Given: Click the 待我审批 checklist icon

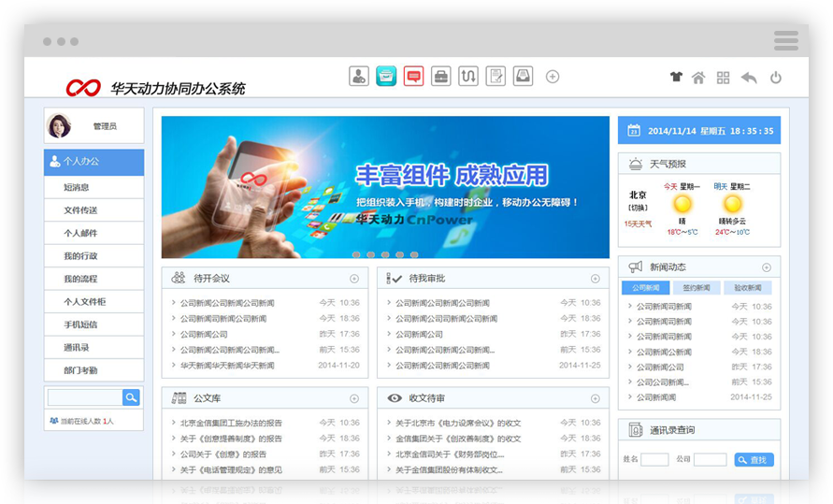Looking at the screenshot, I should click(395, 279).
